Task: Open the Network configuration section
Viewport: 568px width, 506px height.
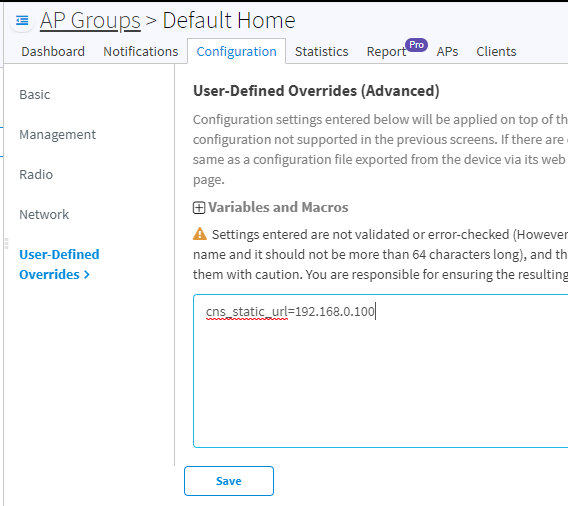Action: [44, 214]
